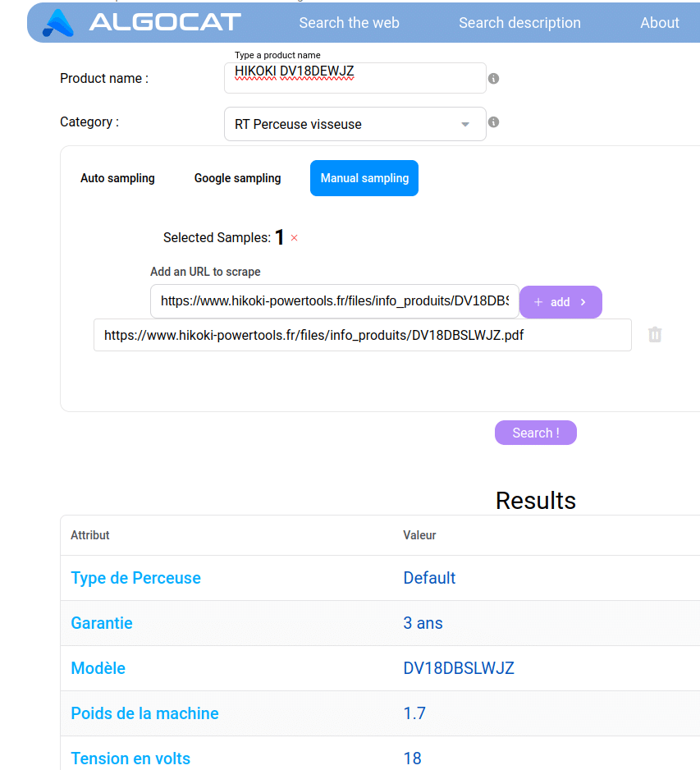Screen dimensions: 700x770
Task: Open Search description page
Action: 519,23
